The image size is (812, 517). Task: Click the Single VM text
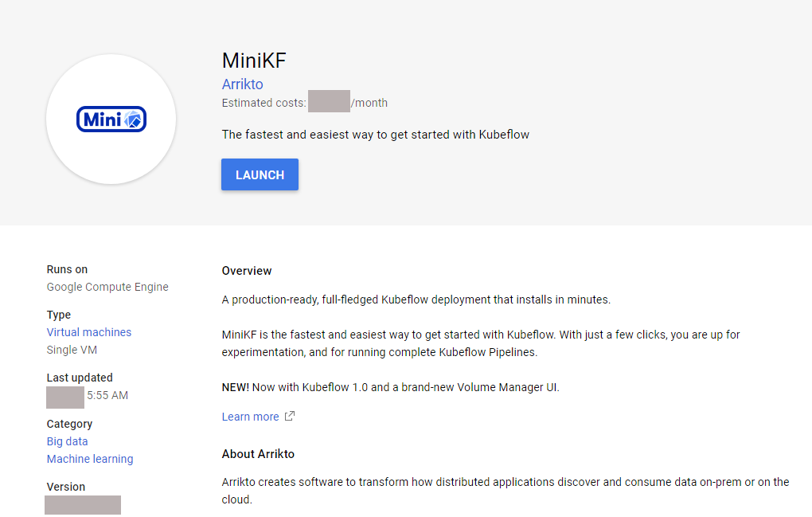pyautogui.click(x=72, y=350)
